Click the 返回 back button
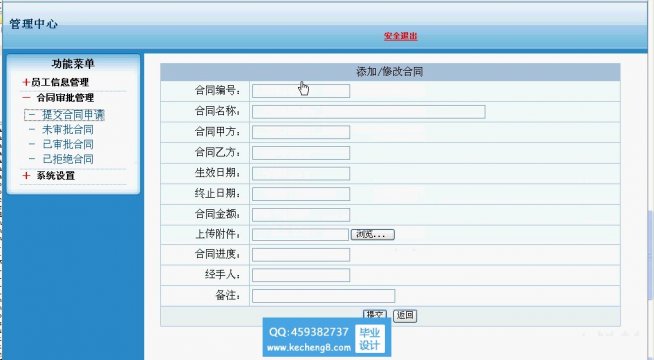654x360 pixels. [405, 315]
